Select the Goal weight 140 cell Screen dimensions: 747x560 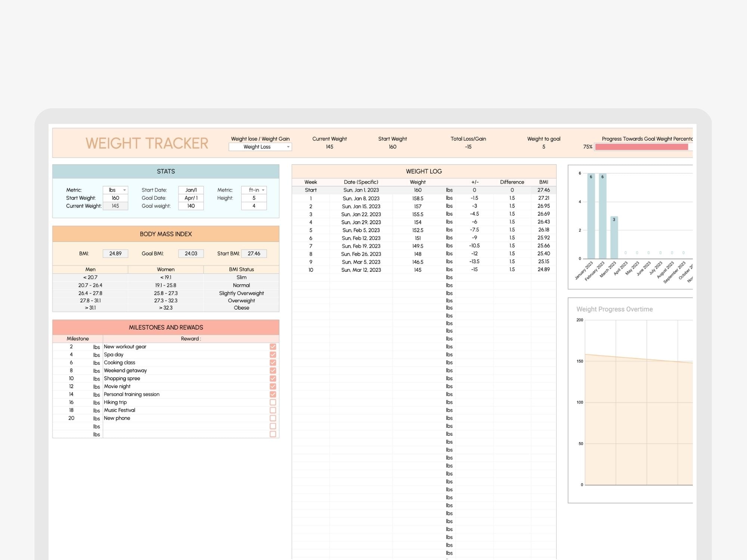(x=191, y=206)
